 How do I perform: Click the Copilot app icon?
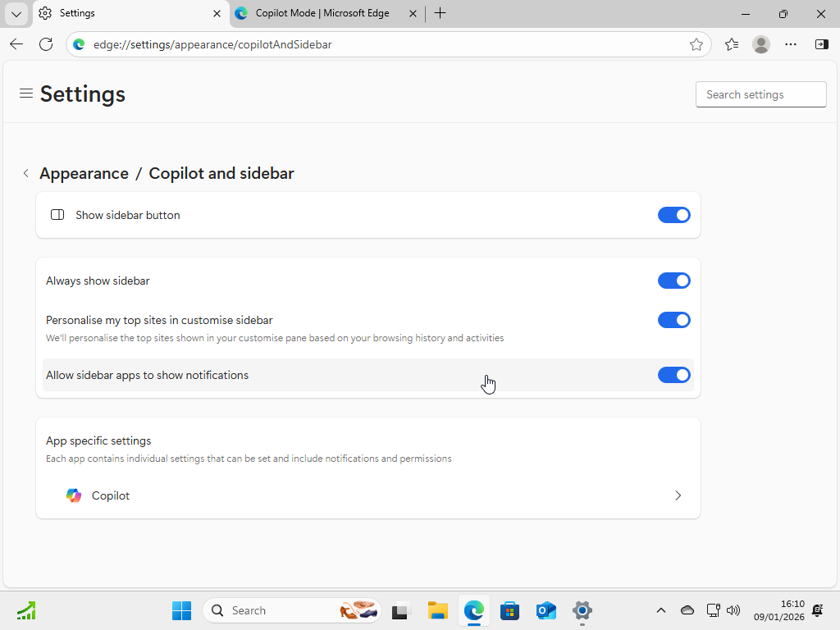[73, 495]
